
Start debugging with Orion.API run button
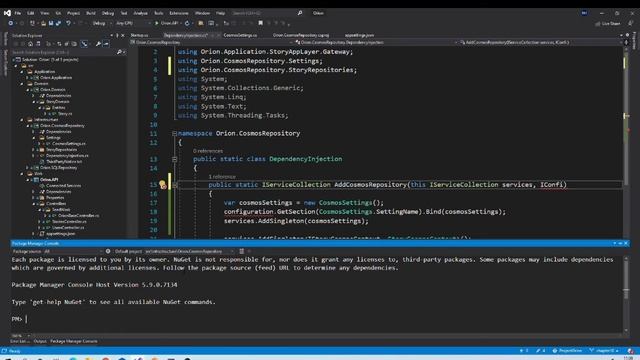click(167, 23)
